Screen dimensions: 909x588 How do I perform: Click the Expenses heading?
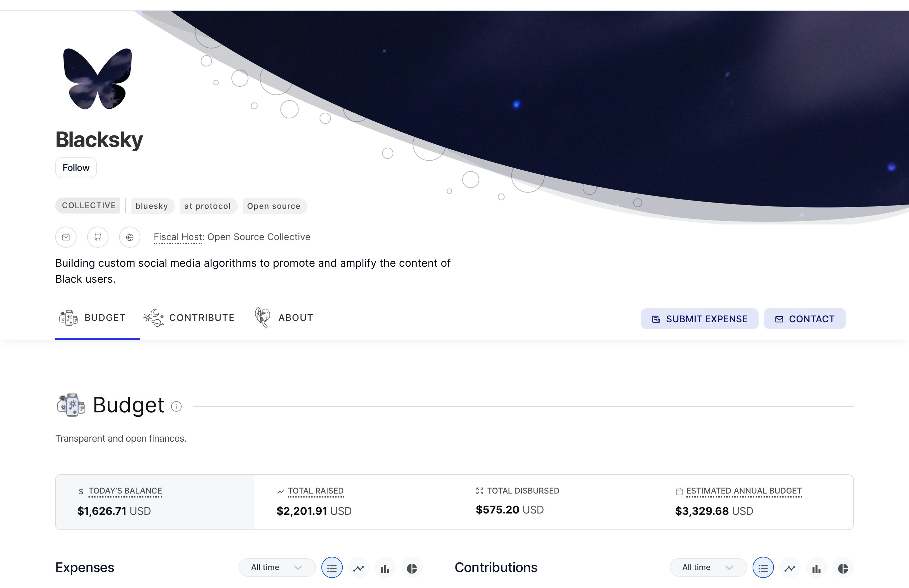click(x=85, y=568)
